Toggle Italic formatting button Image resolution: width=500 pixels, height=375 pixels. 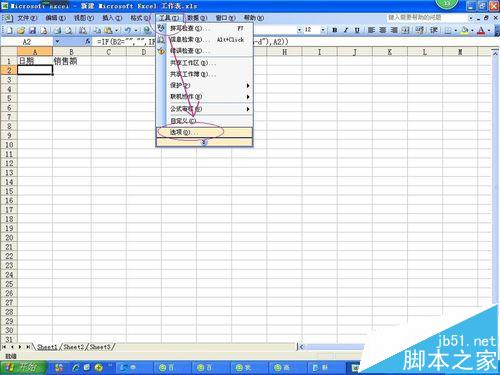pos(346,30)
